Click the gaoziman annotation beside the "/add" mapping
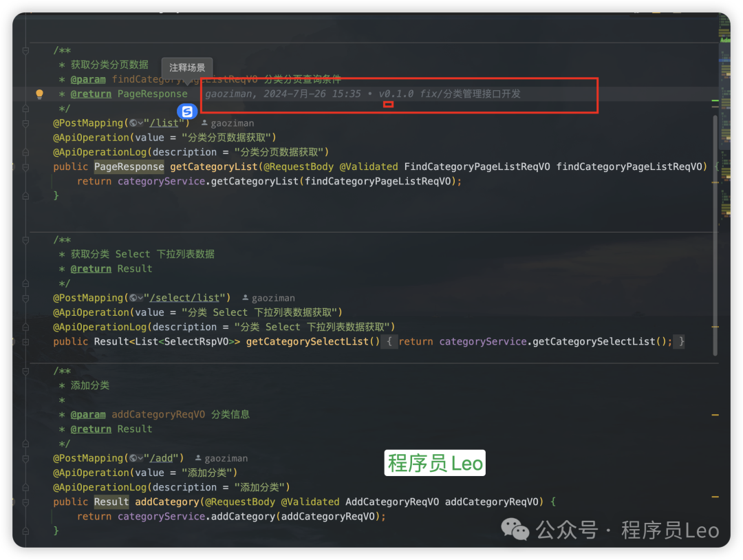 tap(227, 457)
